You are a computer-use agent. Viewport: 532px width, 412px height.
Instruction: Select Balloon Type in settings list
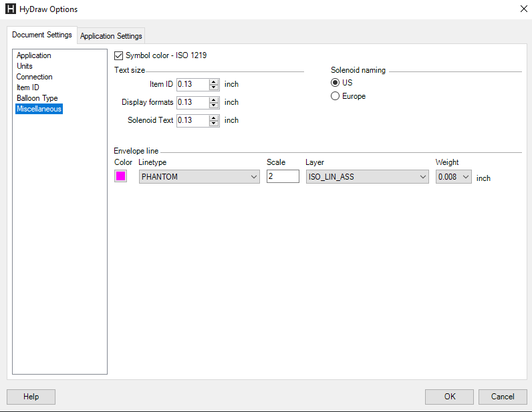pyautogui.click(x=37, y=98)
